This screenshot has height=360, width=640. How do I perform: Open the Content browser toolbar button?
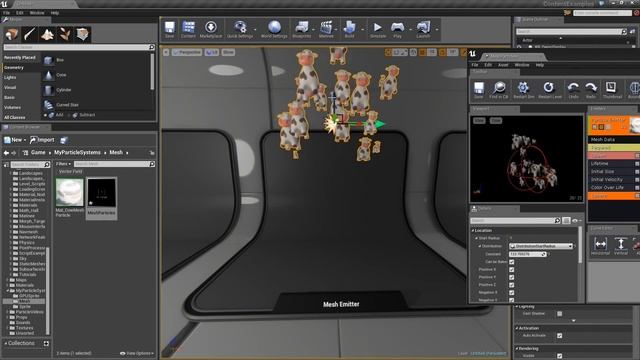pos(188,29)
